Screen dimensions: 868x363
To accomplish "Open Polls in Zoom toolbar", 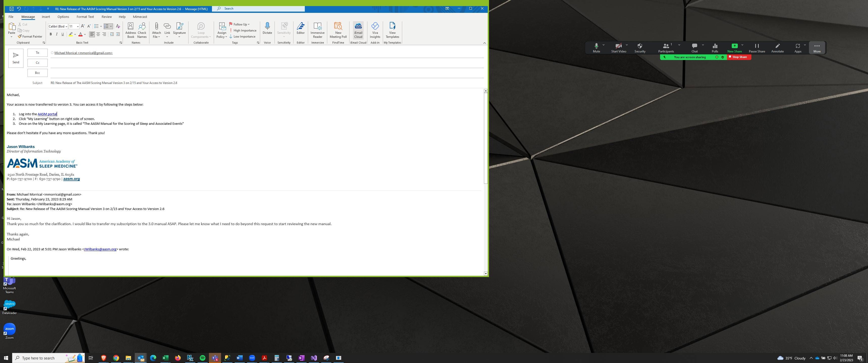I will coord(715,48).
